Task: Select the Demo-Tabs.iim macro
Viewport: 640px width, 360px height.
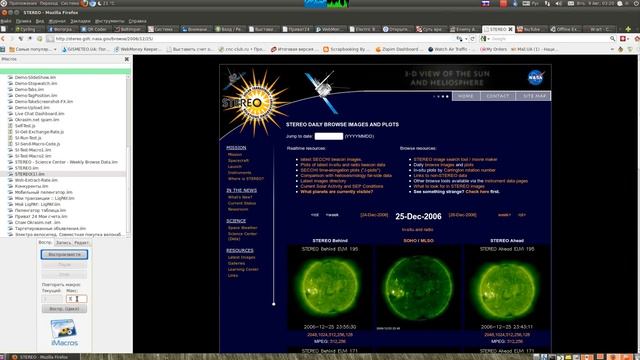Action: click(x=29, y=89)
